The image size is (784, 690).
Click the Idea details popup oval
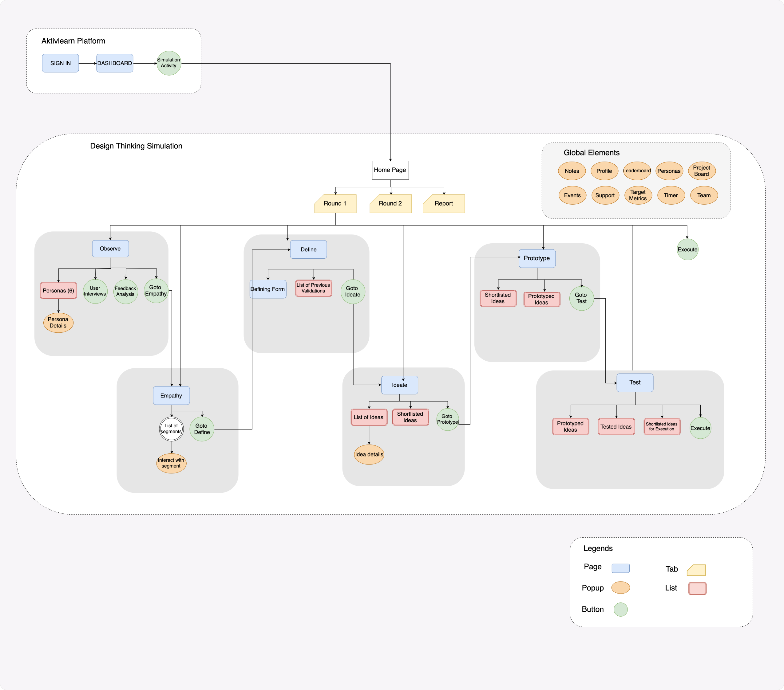point(369,455)
